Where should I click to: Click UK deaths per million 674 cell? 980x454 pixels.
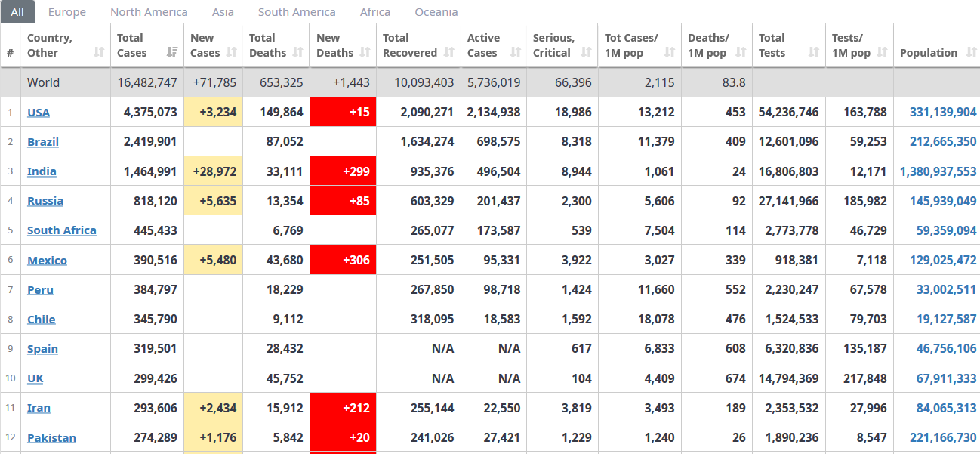[717, 378]
